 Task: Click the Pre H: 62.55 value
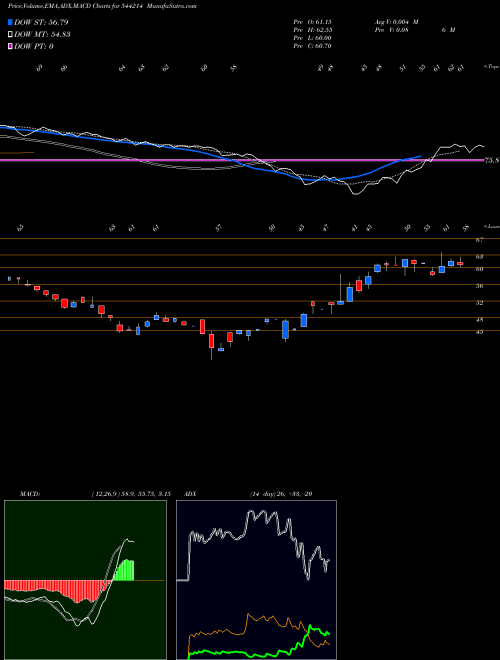(x=313, y=30)
